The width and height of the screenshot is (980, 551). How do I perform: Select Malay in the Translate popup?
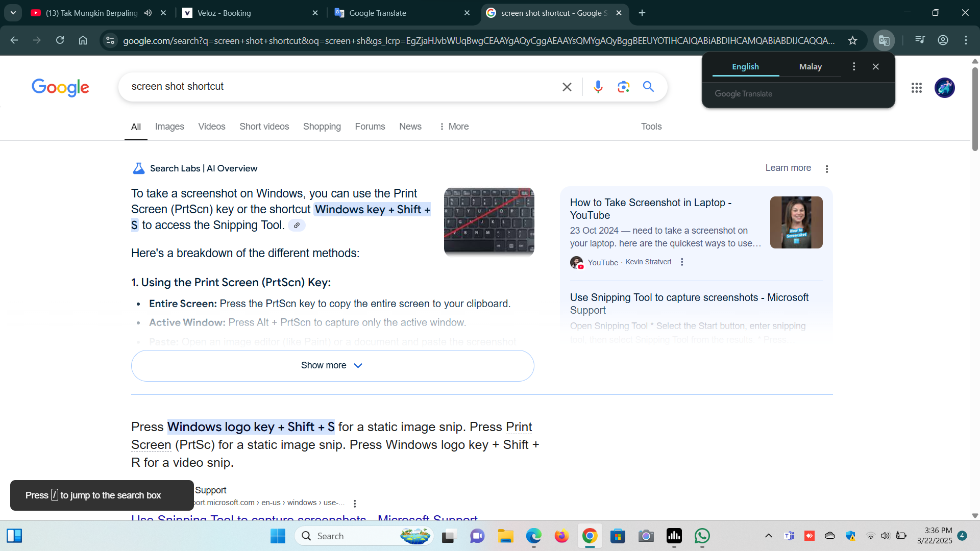[x=811, y=66]
